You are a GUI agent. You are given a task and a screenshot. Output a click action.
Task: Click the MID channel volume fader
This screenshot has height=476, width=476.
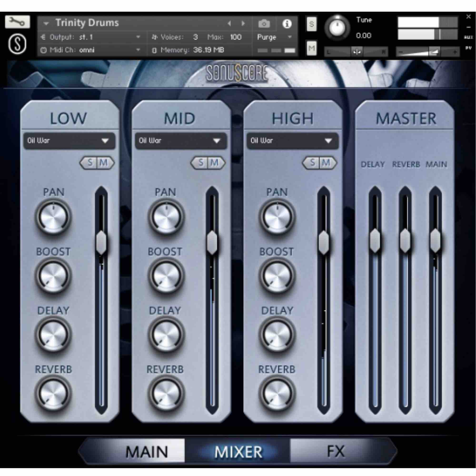pyautogui.click(x=212, y=243)
